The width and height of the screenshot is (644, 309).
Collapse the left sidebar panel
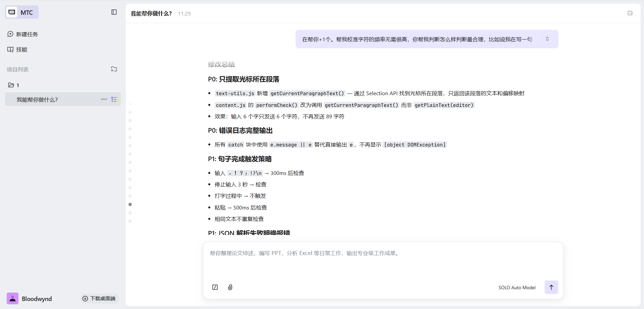(x=114, y=12)
